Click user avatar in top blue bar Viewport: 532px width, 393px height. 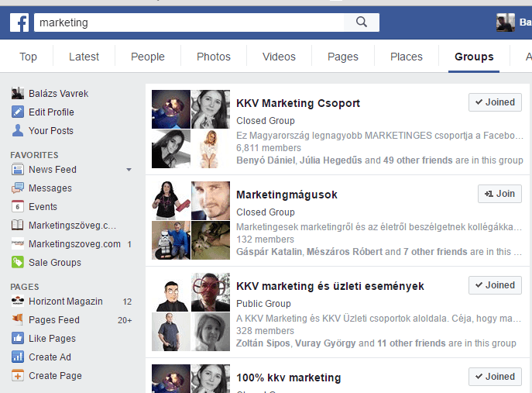click(x=505, y=22)
